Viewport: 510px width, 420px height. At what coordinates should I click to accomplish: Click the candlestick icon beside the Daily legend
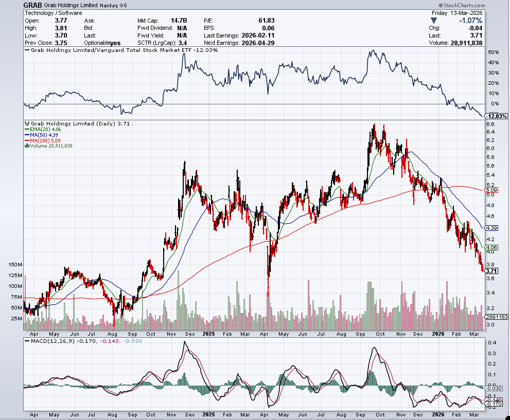point(27,124)
